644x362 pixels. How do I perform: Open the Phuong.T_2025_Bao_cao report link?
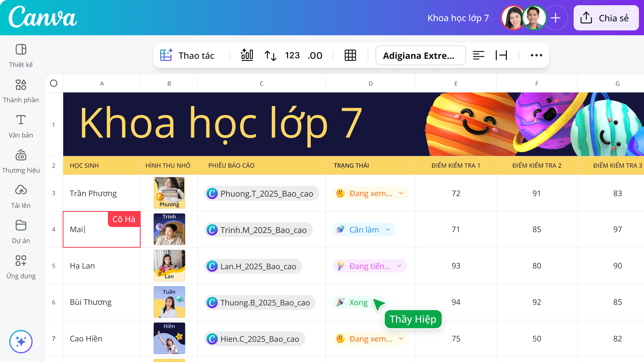coord(261,193)
